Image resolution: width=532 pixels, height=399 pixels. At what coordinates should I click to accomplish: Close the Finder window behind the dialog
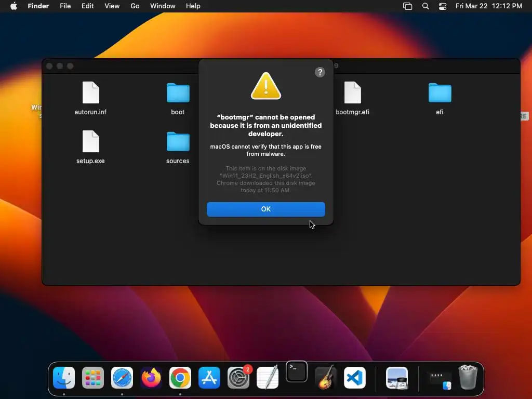pos(49,66)
